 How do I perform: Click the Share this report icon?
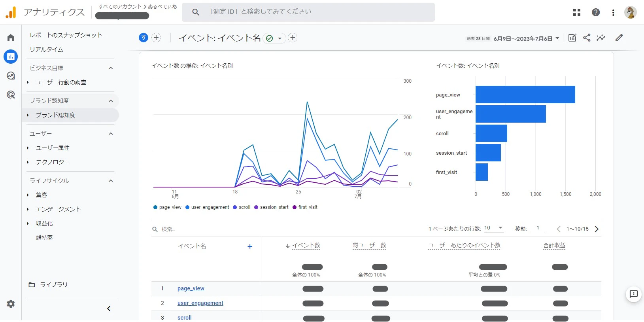tap(587, 38)
